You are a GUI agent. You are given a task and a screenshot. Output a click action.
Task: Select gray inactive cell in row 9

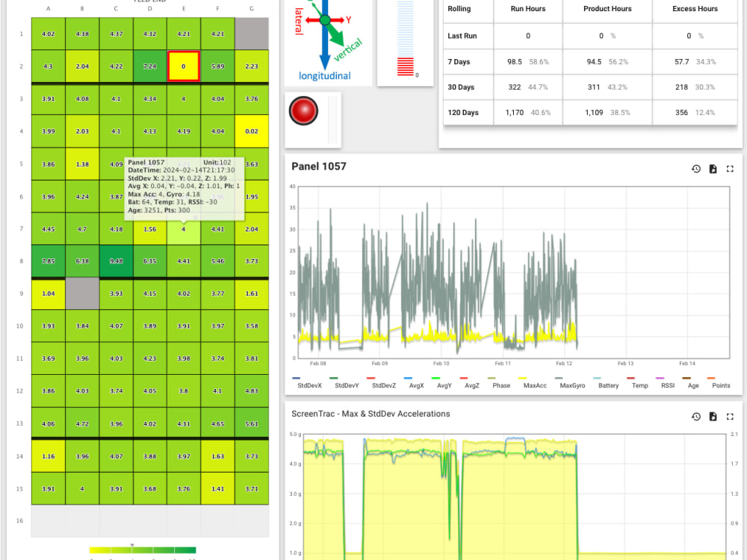coord(82,293)
